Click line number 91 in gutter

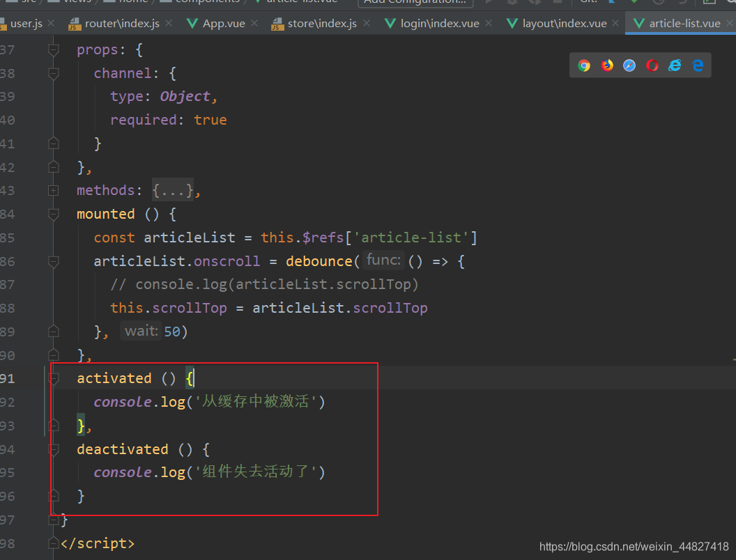(8, 378)
